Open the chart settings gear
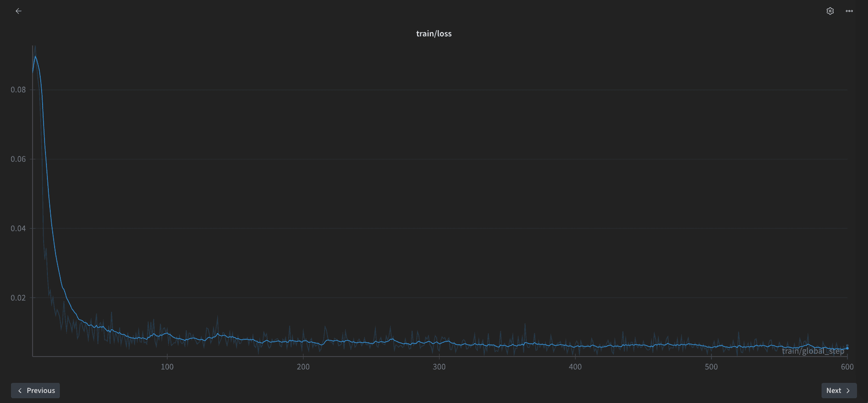 pyautogui.click(x=830, y=11)
